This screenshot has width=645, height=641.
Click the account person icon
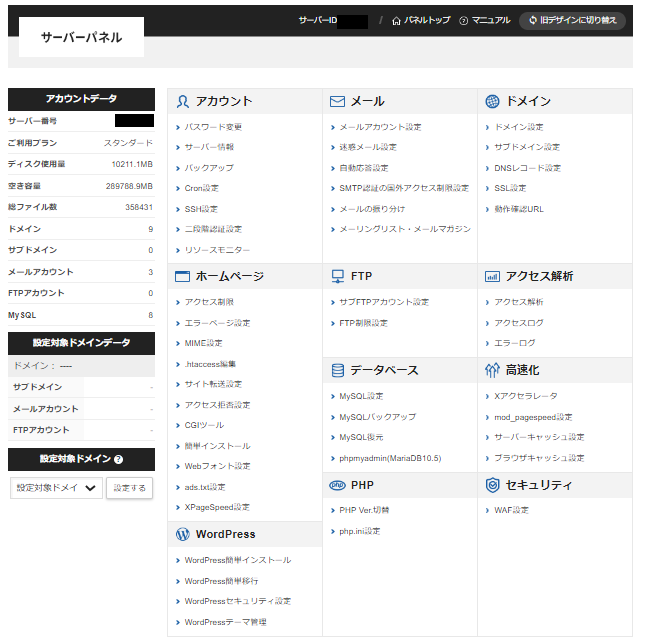tap(182, 101)
